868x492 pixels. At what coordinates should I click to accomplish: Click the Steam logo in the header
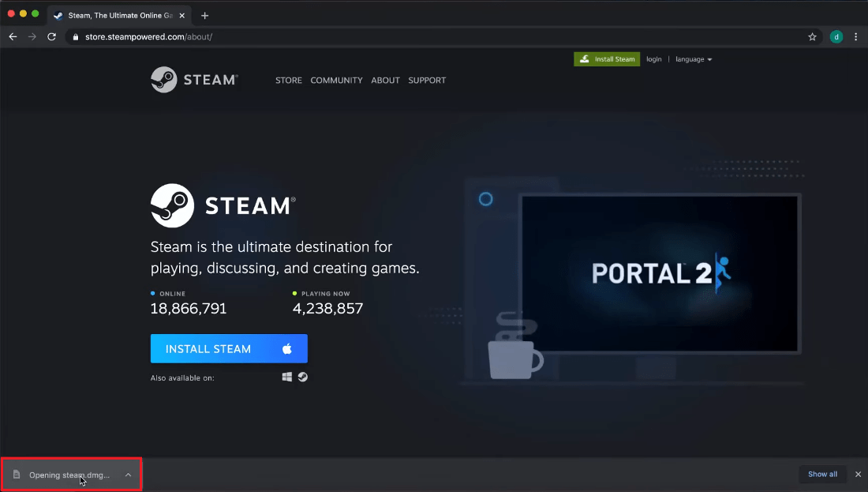click(x=194, y=79)
